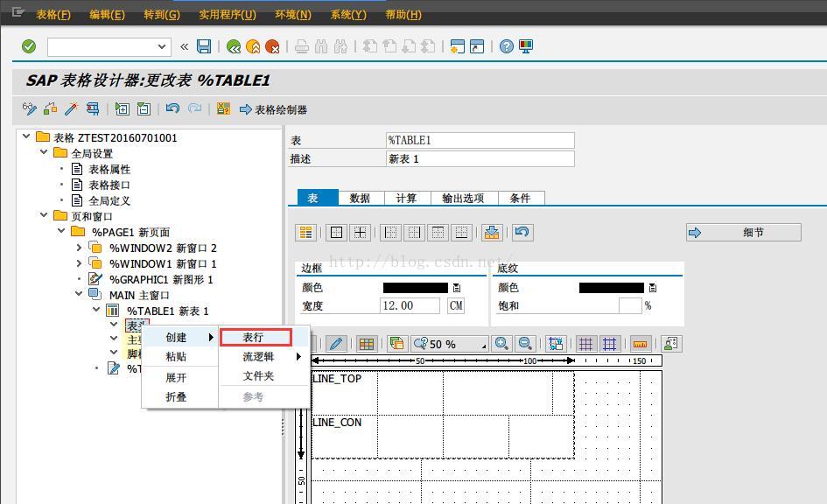Screen dimensions: 827x504
Task: Click the green checkmark Enter icon
Action: pyautogui.click(x=29, y=46)
